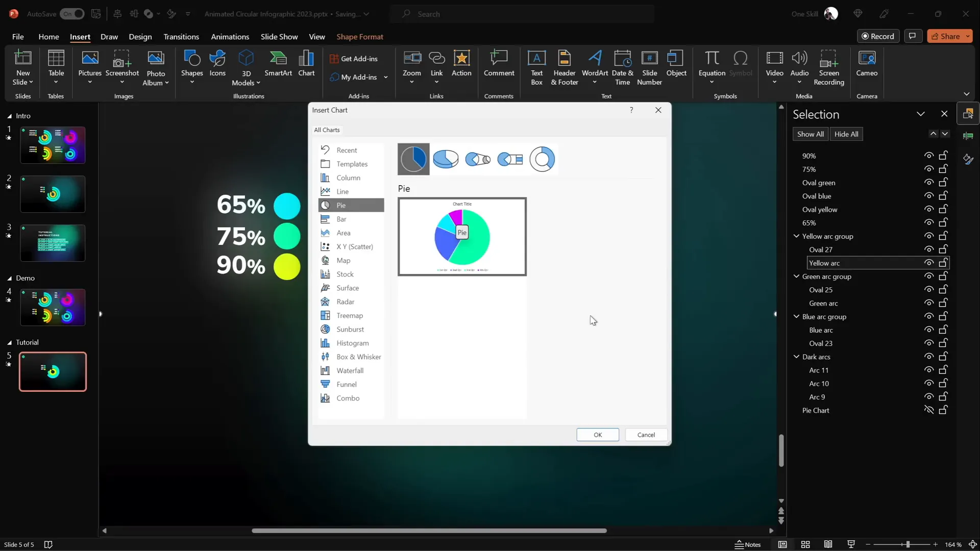Switch to the Shape Format tab
This screenshot has width=980, height=551.
[360, 37]
